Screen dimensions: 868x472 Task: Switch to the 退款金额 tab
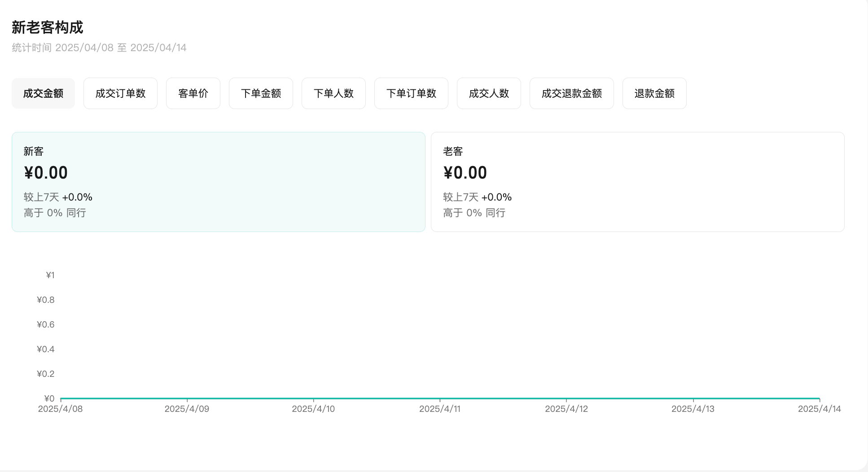pyautogui.click(x=654, y=93)
